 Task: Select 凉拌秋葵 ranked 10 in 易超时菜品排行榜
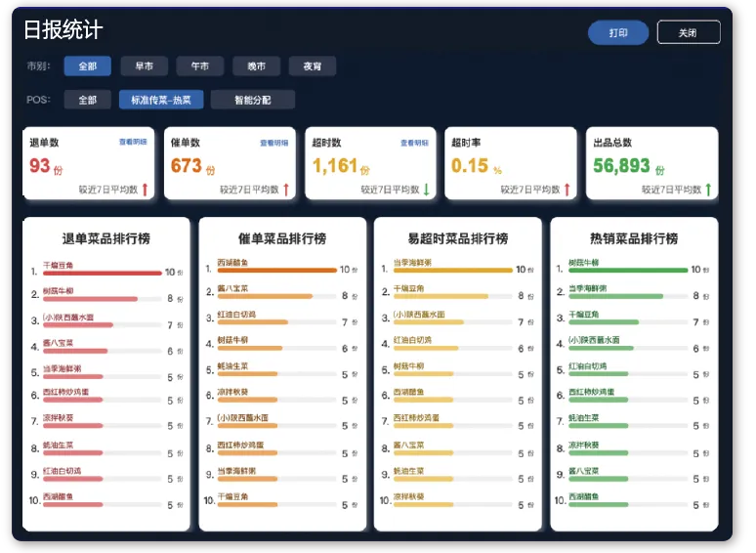click(x=409, y=496)
